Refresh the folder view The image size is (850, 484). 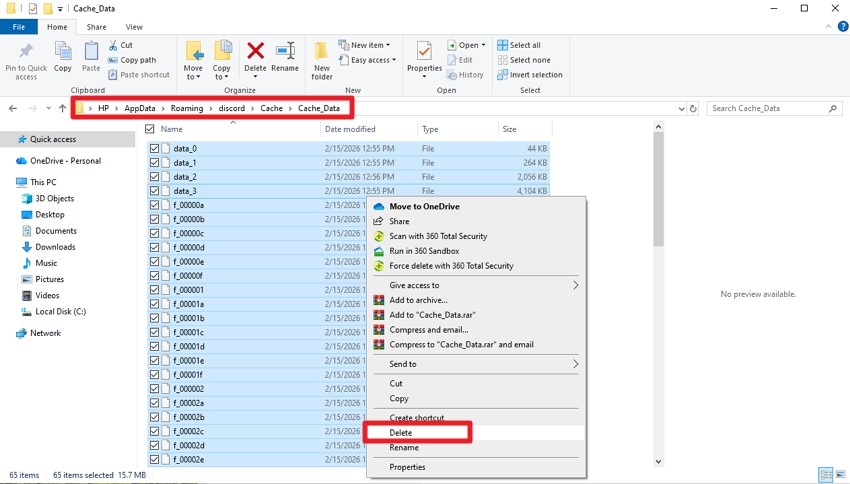tap(693, 108)
